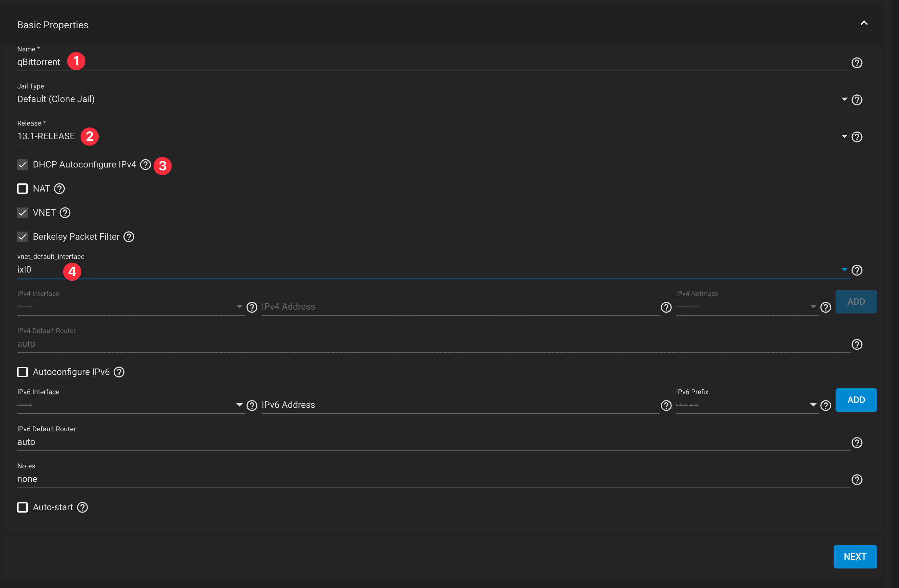Focus the Name input field
The width and height of the screenshot is (899, 588).
[x=434, y=62]
